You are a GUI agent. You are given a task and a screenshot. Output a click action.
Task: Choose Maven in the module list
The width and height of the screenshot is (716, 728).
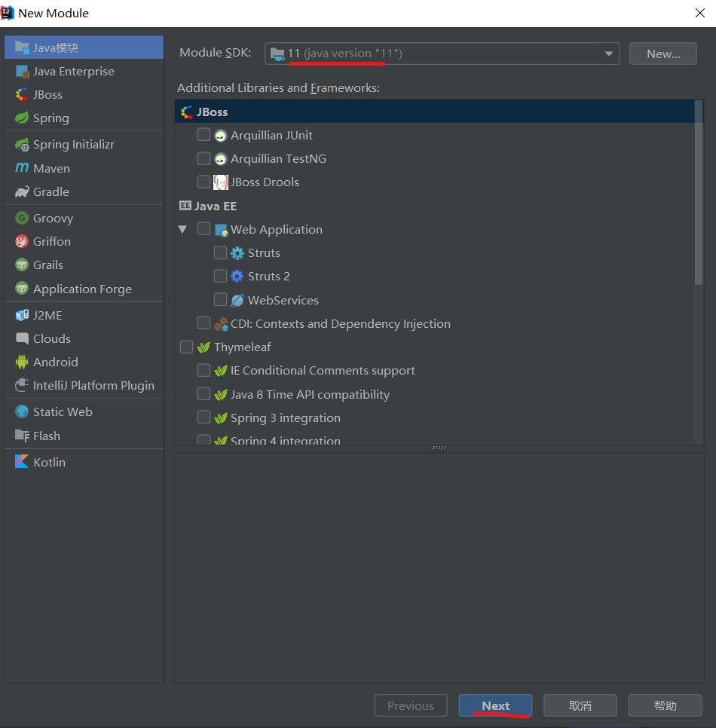(84, 168)
